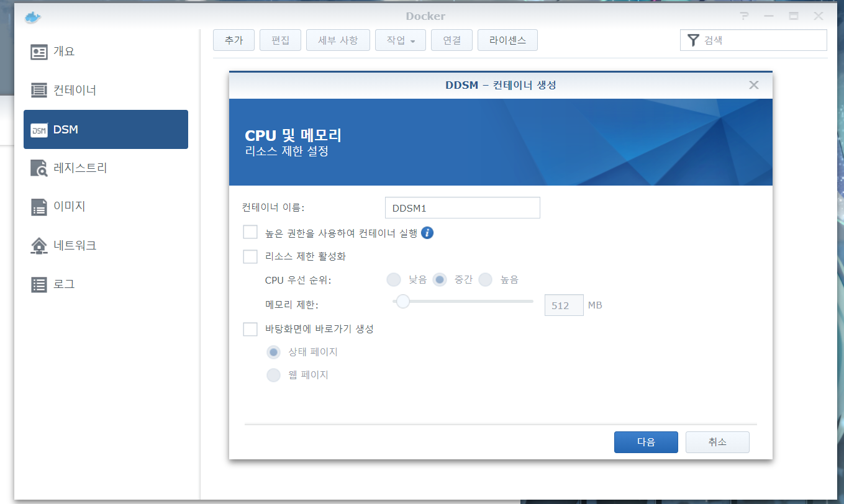Screen dimensions: 844x504
Task: Open the 컨테이너 containers section
Action: pos(106,91)
